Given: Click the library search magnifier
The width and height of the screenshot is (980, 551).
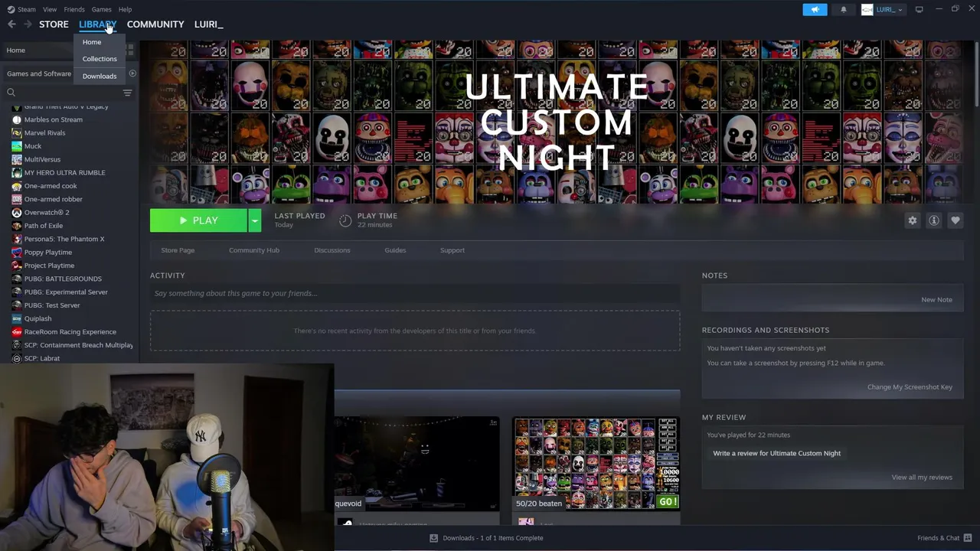Looking at the screenshot, I should click(11, 93).
